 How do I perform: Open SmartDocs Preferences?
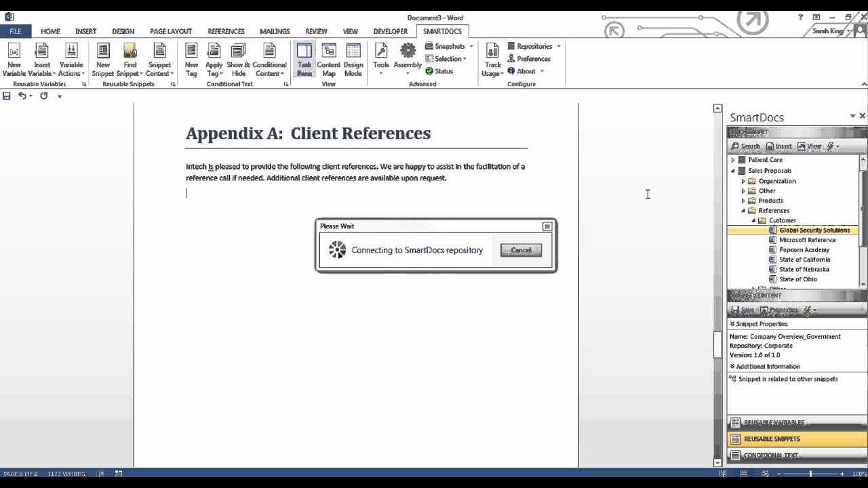529,59
